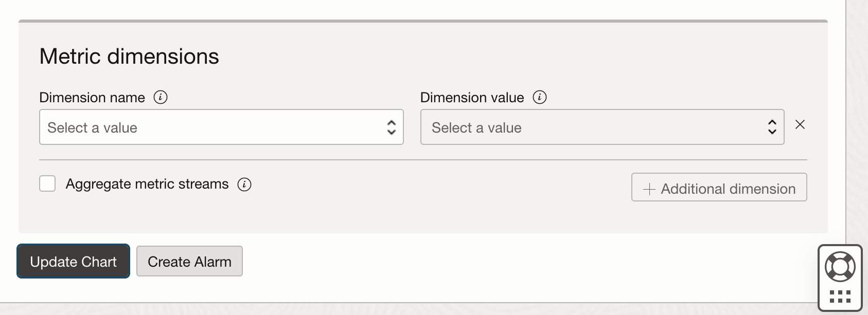The width and height of the screenshot is (868, 315).
Task: Click the up-down arrows in Dimension name field
Action: [392, 127]
